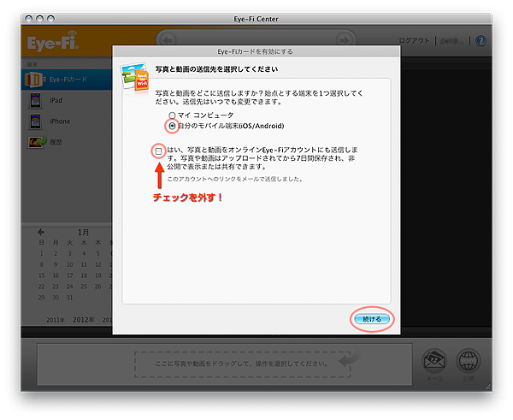The height and width of the screenshot is (420, 513).
Task: Open the help question mark icon
Action: click(x=481, y=41)
